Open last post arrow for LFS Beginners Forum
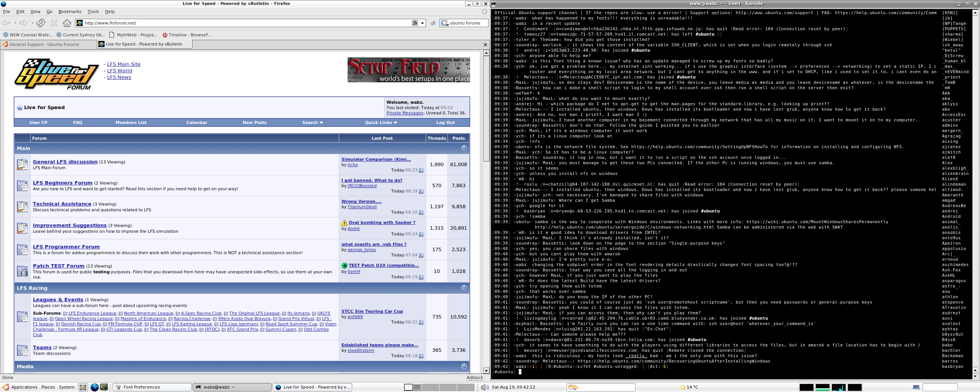 [x=421, y=191]
